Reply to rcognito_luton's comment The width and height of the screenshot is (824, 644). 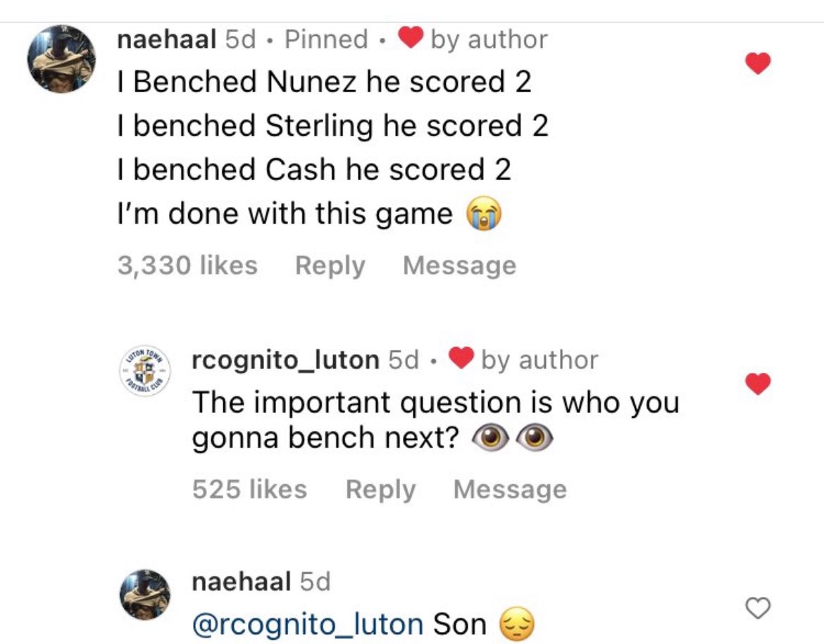coord(380,490)
